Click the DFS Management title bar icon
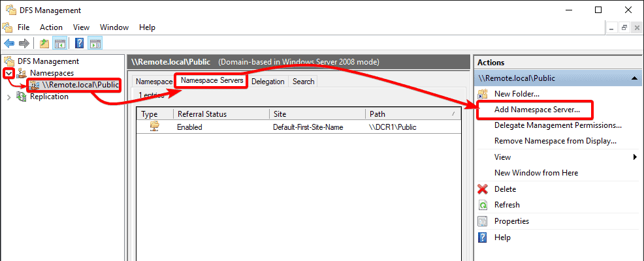 10,10
